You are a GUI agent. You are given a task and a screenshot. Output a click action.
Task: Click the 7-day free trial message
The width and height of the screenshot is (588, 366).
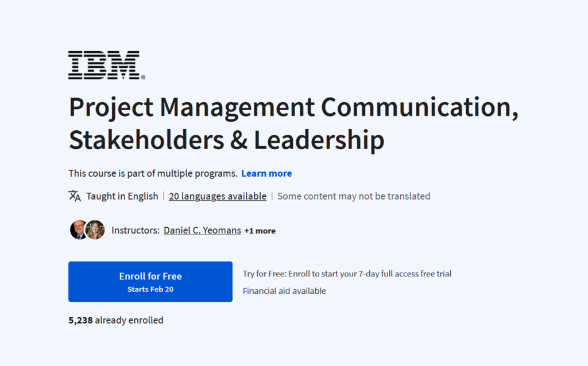click(347, 274)
